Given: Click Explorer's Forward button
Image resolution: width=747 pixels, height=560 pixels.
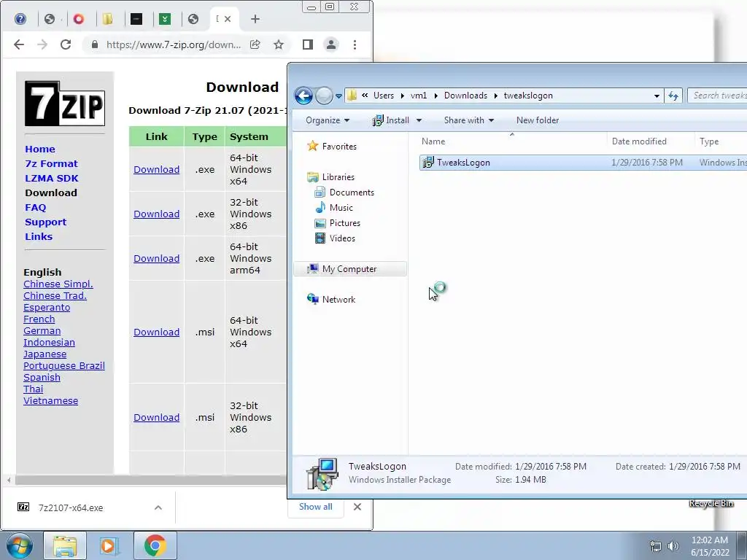Looking at the screenshot, I should tap(324, 96).
